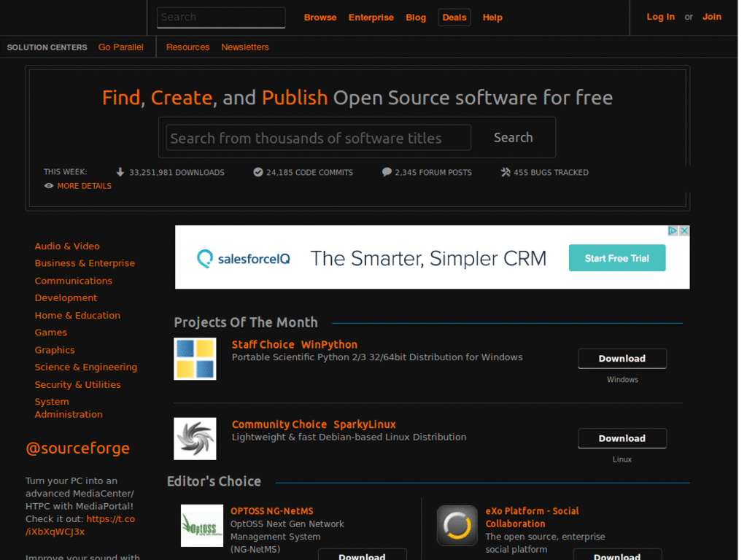The height and width of the screenshot is (560, 747).
Task: Click the main software title search field
Action: [x=317, y=137]
